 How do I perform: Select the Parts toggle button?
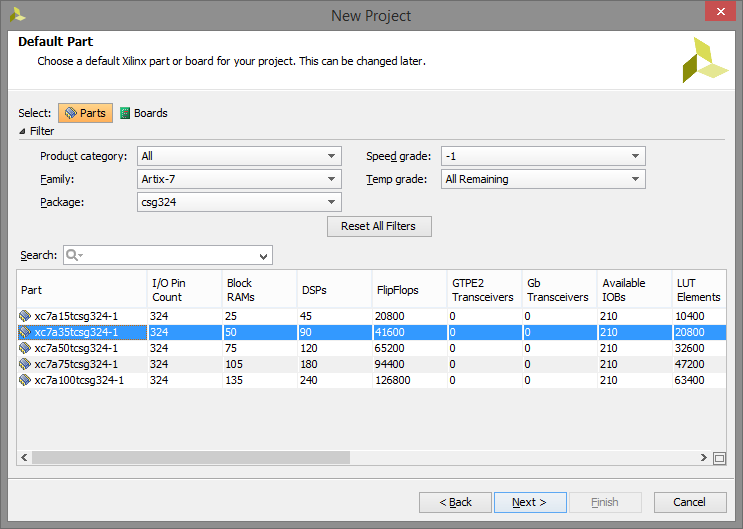tap(85, 113)
